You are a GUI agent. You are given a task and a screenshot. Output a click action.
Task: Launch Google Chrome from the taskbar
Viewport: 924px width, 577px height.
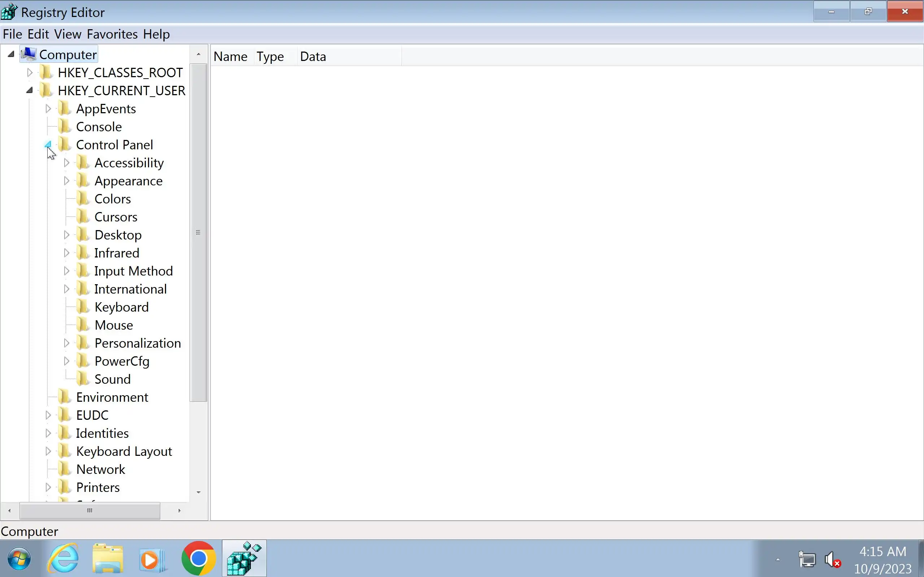[x=199, y=559]
